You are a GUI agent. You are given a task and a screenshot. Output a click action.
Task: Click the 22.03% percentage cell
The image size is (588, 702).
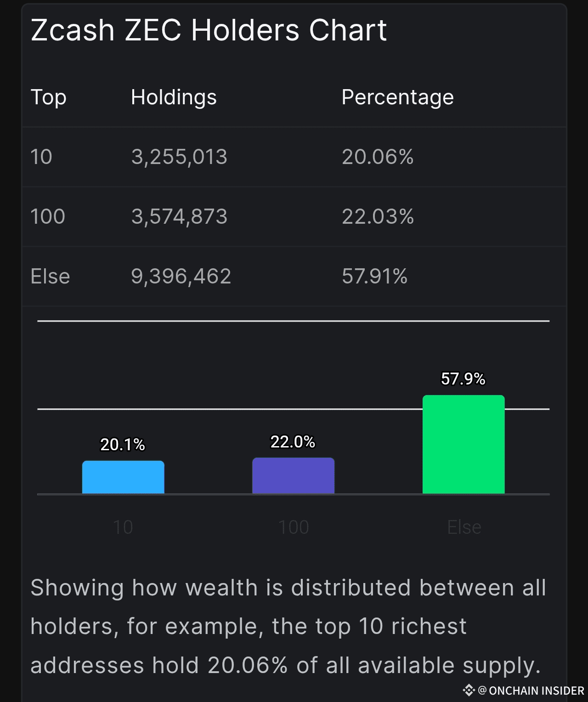[378, 216]
